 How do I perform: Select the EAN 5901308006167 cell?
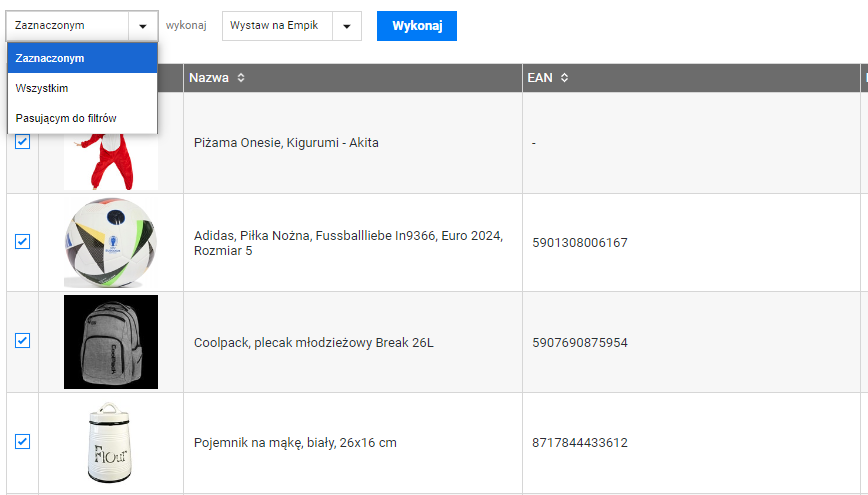580,243
